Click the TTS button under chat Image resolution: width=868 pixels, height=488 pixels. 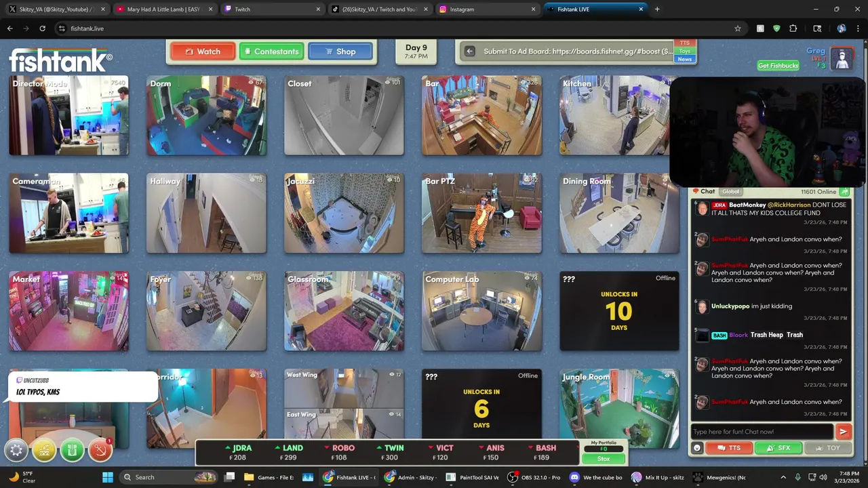click(730, 448)
